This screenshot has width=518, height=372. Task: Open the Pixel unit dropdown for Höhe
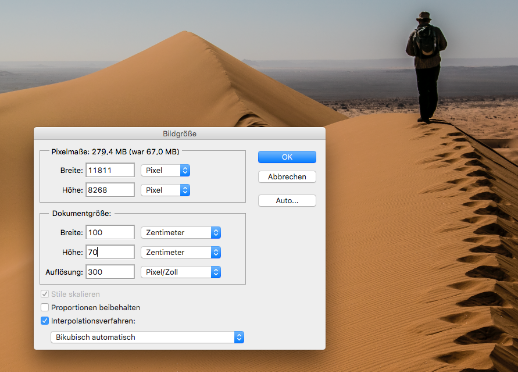pos(165,190)
